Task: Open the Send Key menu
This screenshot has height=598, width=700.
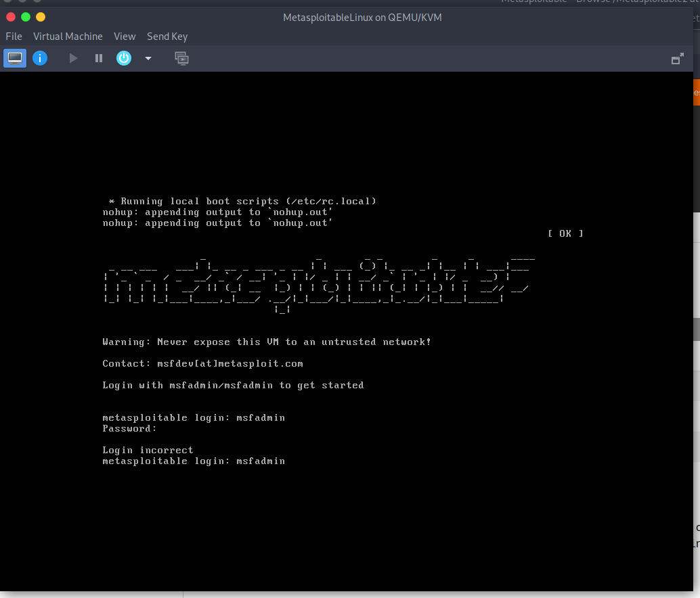Action: coord(167,37)
